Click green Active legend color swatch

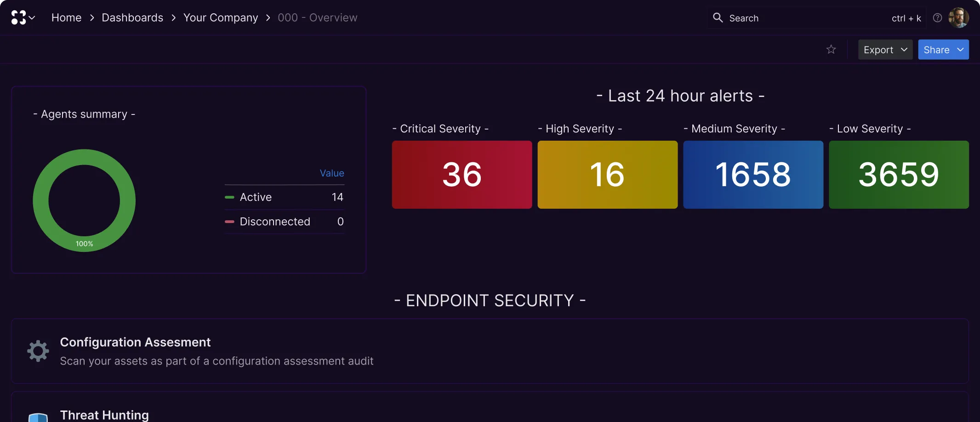click(x=229, y=197)
